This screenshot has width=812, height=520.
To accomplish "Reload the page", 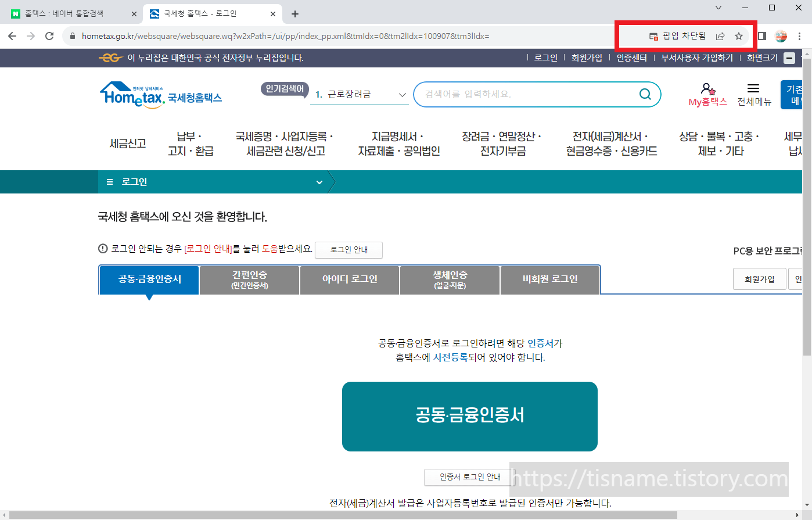I will [x=49, y=35].
